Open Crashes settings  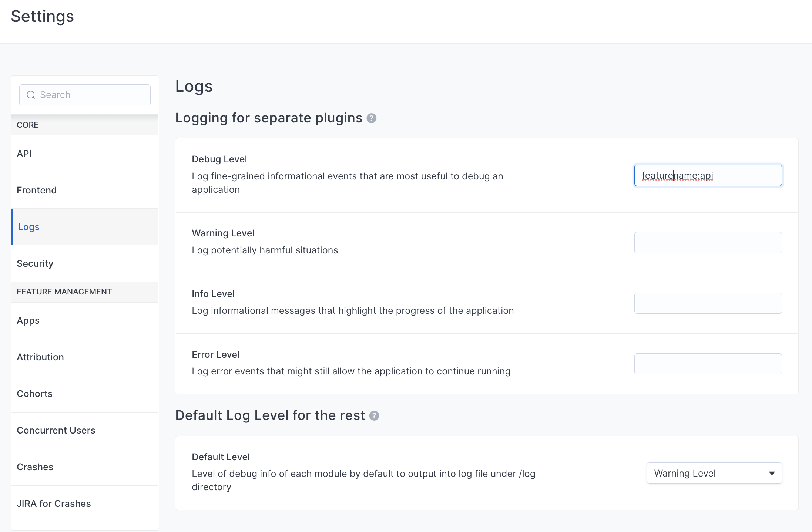pyautogui.click(x=85, y=467)
